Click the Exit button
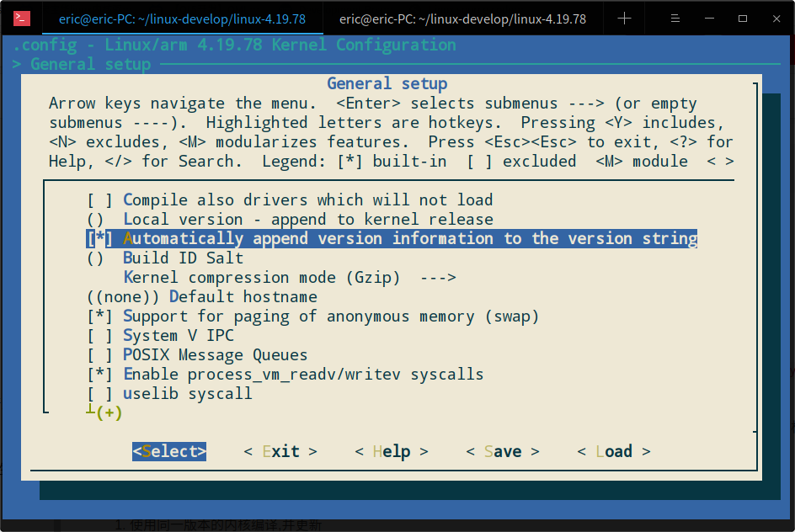This screenshot has height=532, width=795. pyautogui.click(x=280, y=451)
